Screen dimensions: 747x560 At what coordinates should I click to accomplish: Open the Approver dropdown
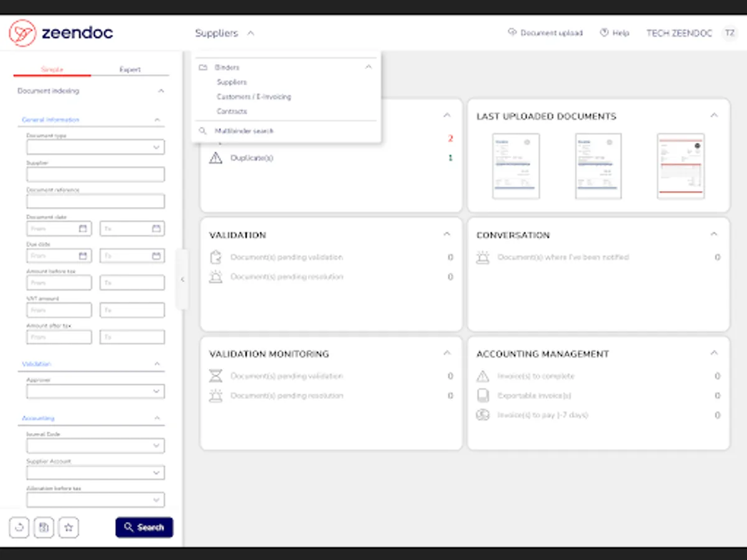click(95, 391)
